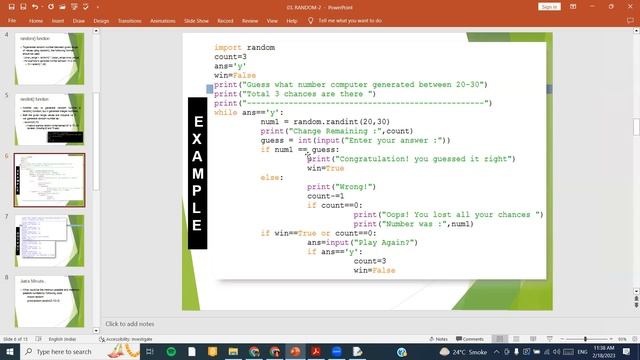Click the 'Click to add notes' area
This screenshot has height=360, width=640.
coord(130,324)
